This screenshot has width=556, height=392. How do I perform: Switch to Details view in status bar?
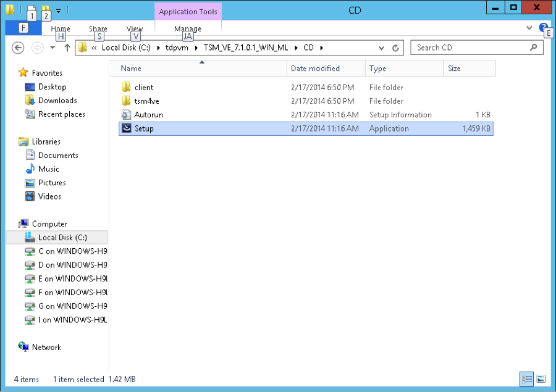[x=526, y=379]
